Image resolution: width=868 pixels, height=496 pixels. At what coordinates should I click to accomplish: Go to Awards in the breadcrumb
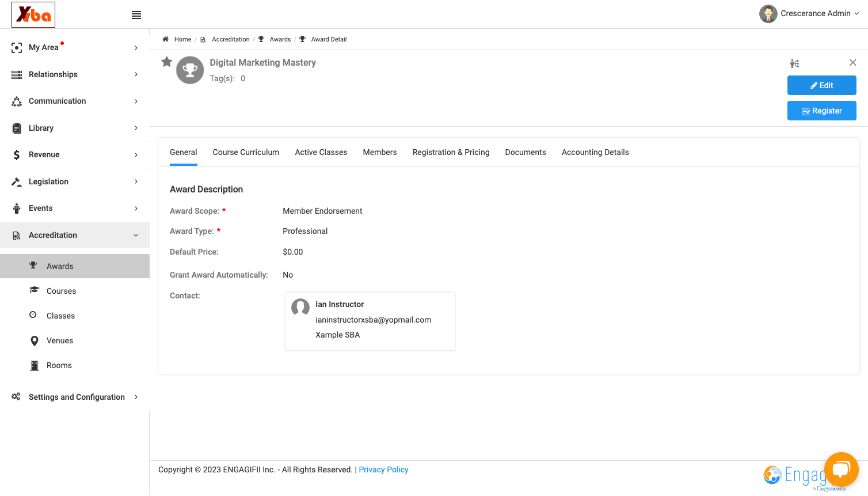point(280,39)
